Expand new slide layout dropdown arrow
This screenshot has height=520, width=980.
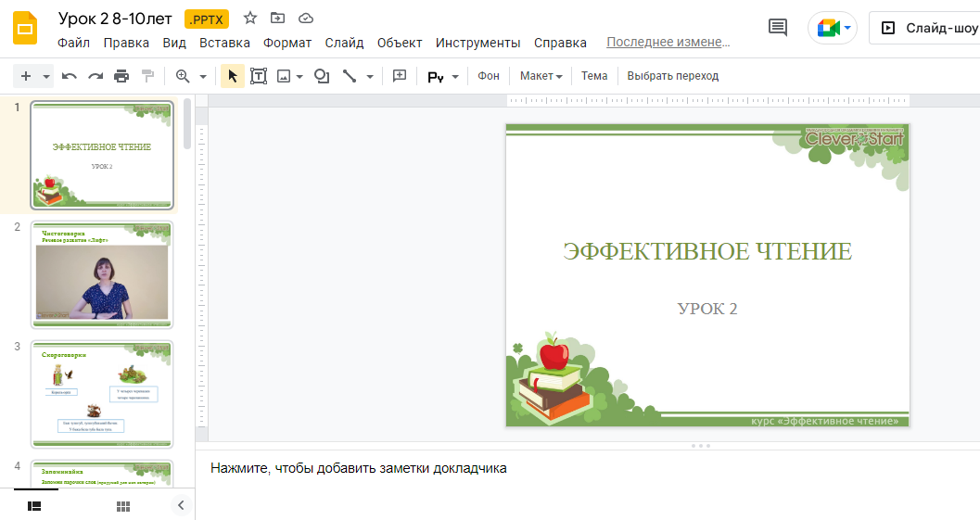46,77
